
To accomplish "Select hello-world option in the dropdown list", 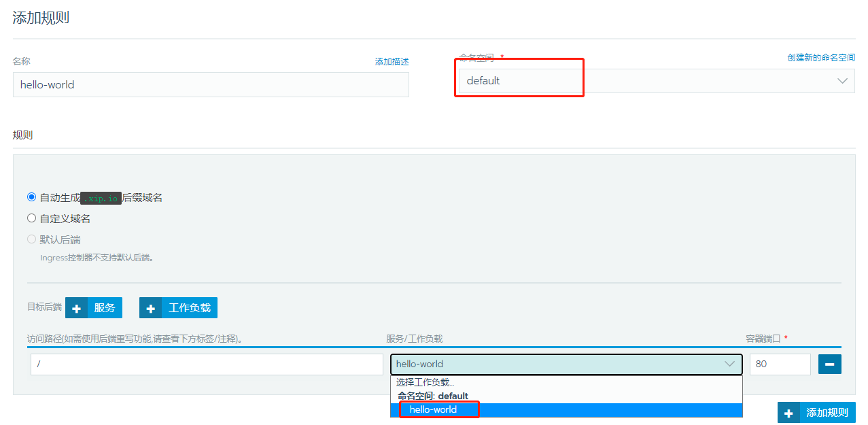I will pyautogui.click(x=566, y=409).
